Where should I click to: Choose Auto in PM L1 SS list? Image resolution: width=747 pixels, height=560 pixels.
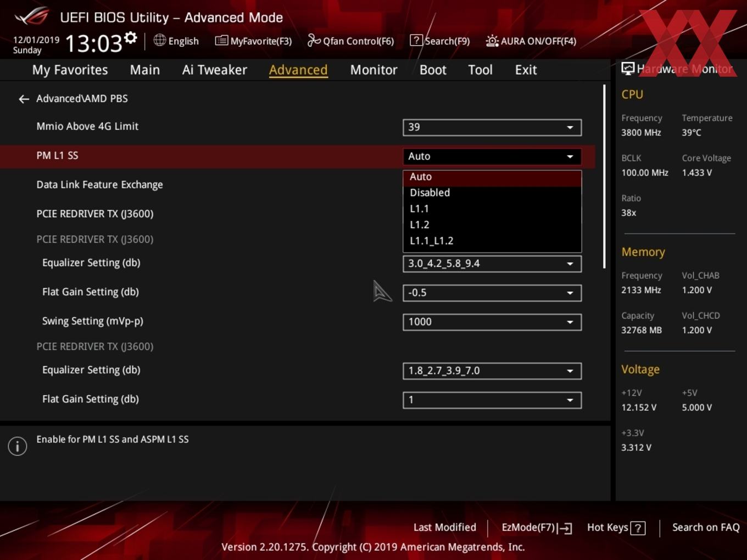pyautogui.click(x=492, y=177)
